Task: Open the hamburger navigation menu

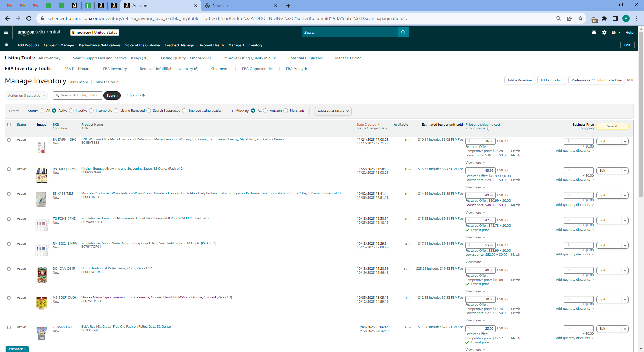Action: pos(6,32)
